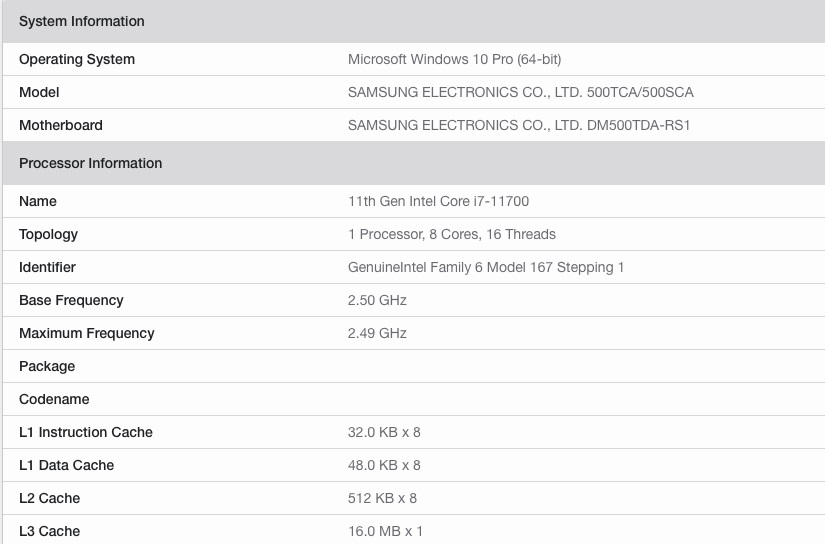The width and height of the screenshot is (825, 544).
Task: Click the Intel Core i7-11700 text
Action: [438, 201]
